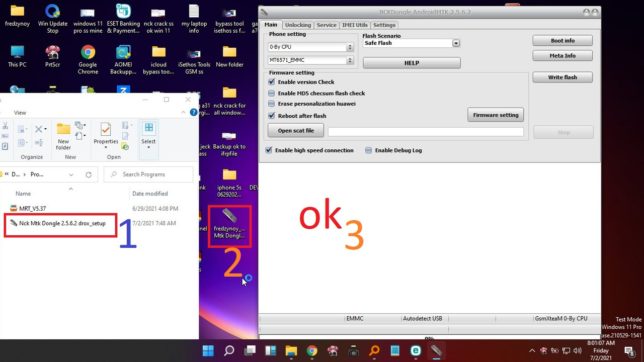This screenshot has height=362, width=644.
Task: Click the Search Programs field
Action: tap(148, 174)
